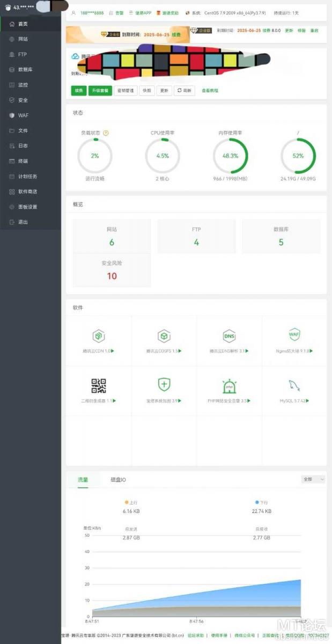Open the 密钥管理 key management button
The width and height of the screenshot is (332, 644).
tap(126, 91)
